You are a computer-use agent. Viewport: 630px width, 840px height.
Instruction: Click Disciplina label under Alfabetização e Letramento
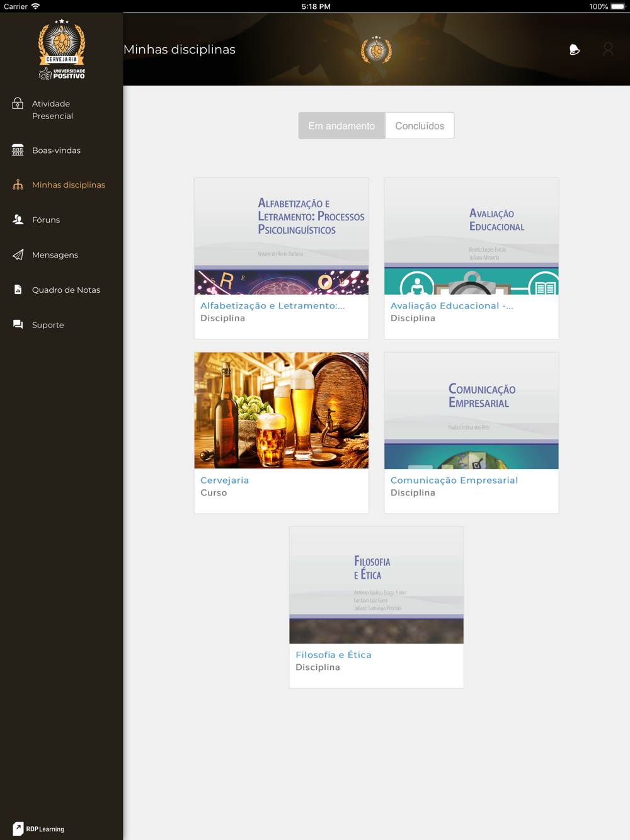[x=223, y=318]
